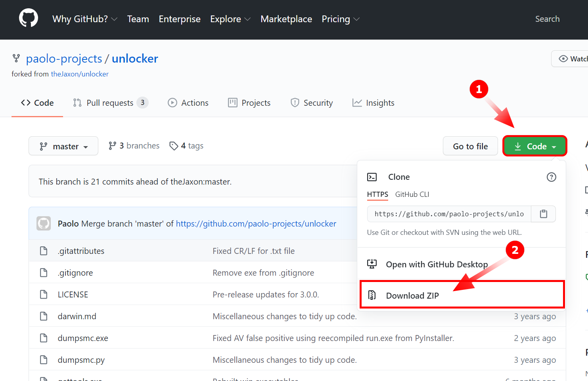Select the GitHub CLI clone tab

click(x=412, y=194)
